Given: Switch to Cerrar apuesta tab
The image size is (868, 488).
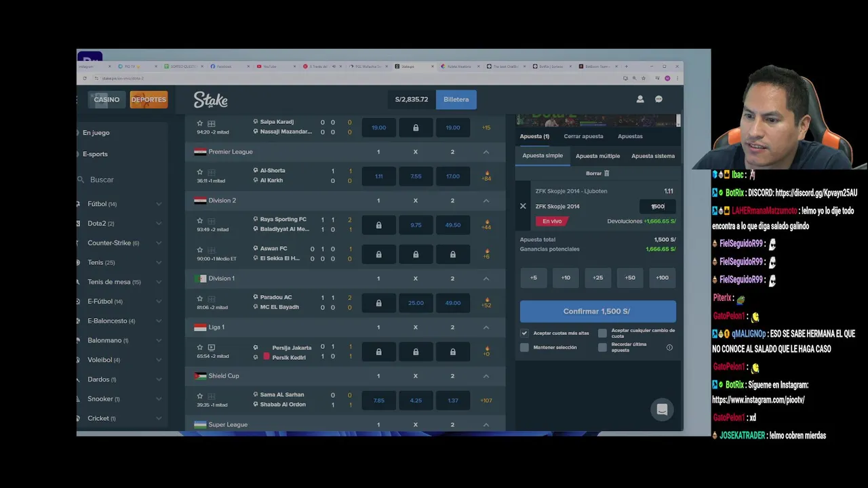Looking at the screenshot, I should (x=583, y=136).
